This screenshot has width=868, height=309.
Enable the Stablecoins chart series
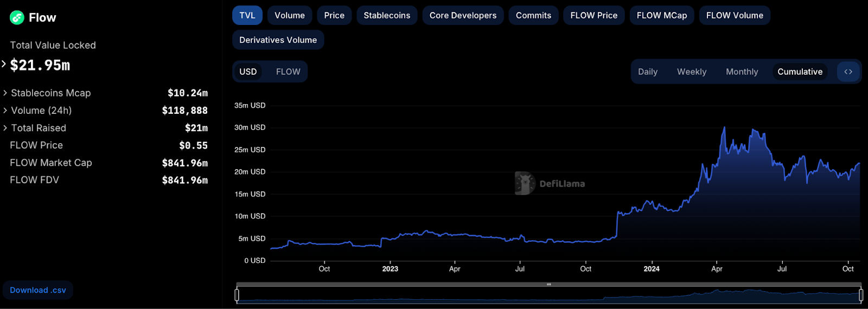(387, 15)
